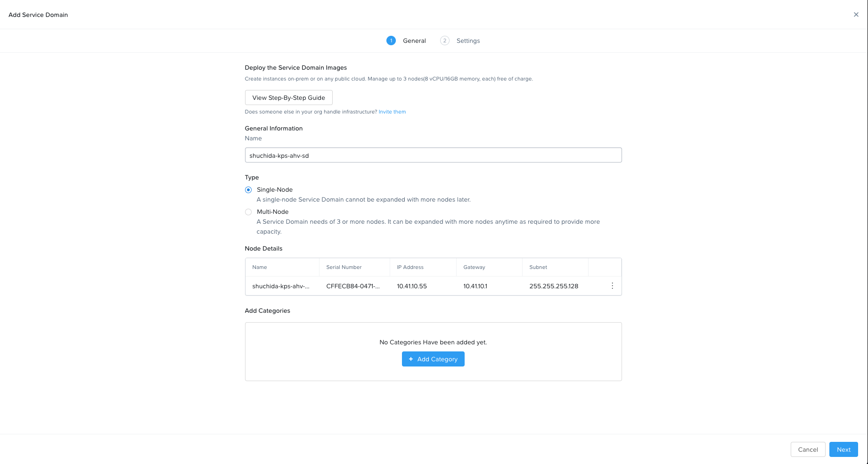Select the Multi-Node radio button
This screenshot has height=464, width=868.
(x=248, y=212)
